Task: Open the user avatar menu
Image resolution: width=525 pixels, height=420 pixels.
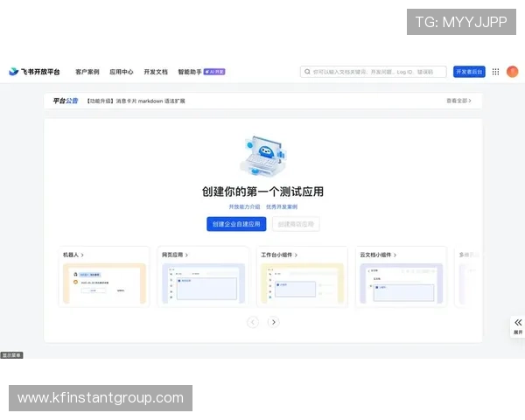Action: (x=512, y=72)
